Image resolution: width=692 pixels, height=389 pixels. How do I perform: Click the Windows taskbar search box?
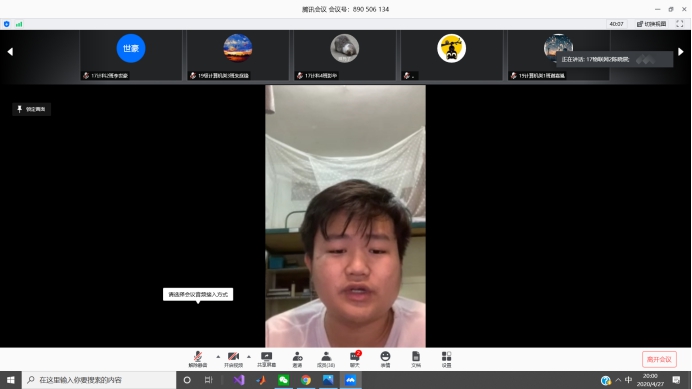coord(99,380)
